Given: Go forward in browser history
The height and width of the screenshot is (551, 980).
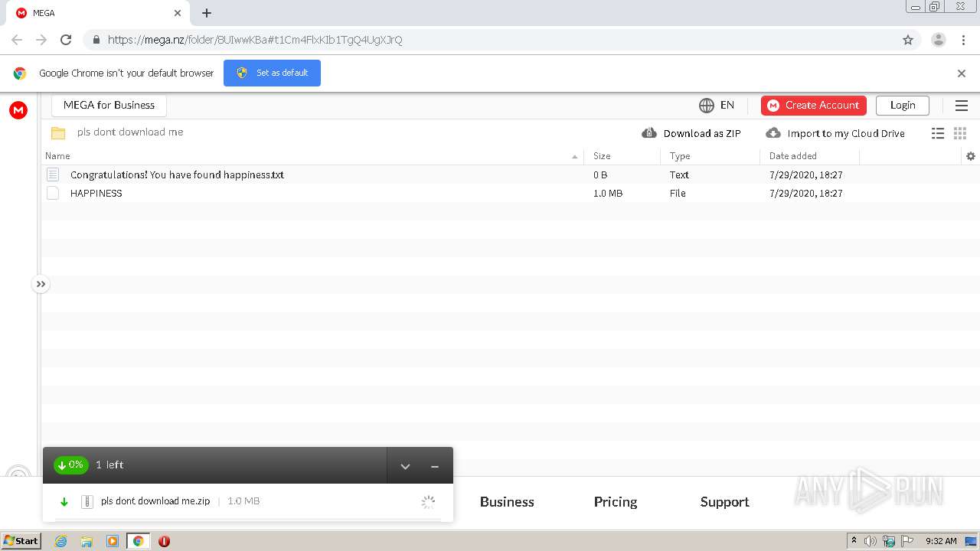Looking at the screenshot, I should tap(41, 40).
